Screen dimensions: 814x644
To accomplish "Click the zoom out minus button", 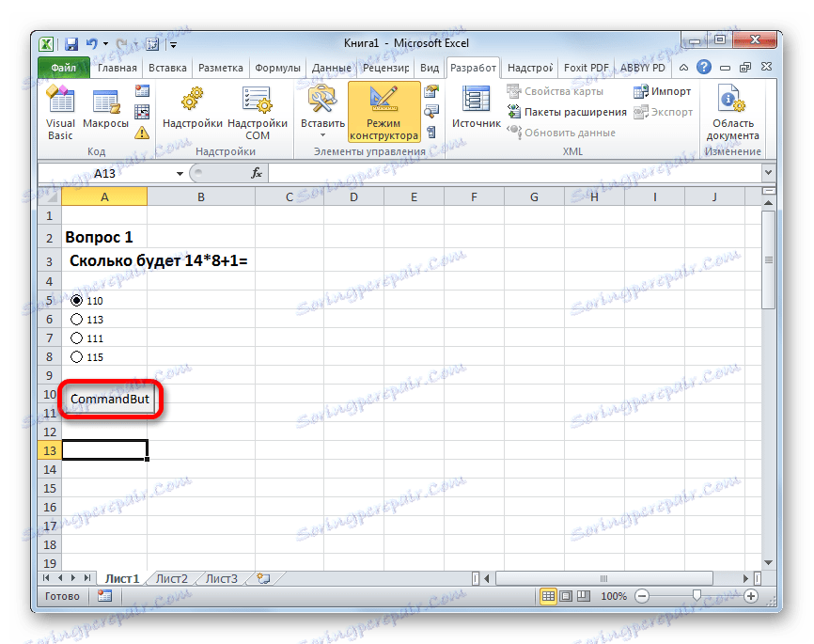I will tap(642, 596).
